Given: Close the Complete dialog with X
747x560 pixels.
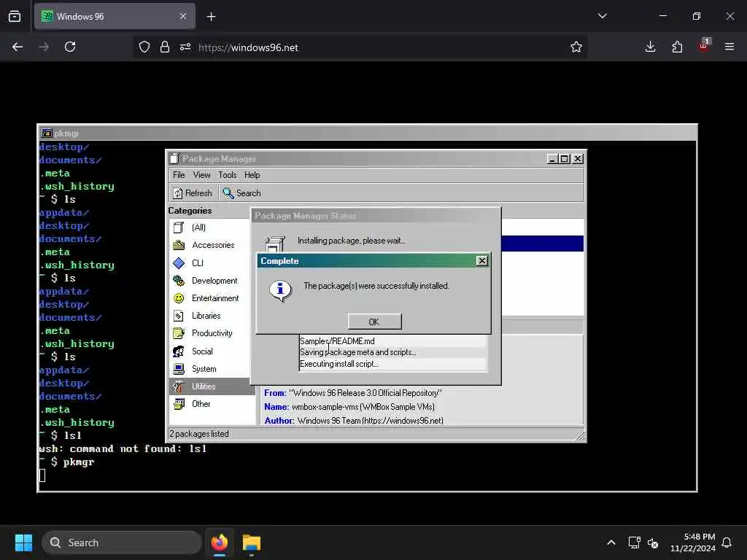Looking at the screenshot, I should pyautogui.click(x=481, y=261).
